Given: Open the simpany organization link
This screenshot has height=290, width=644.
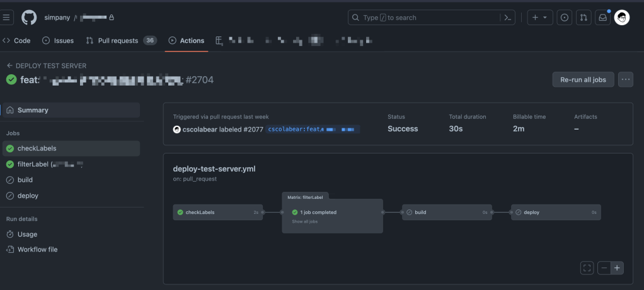Looking at the screenshot, I should pyautogui.click(x=57, y=18).
